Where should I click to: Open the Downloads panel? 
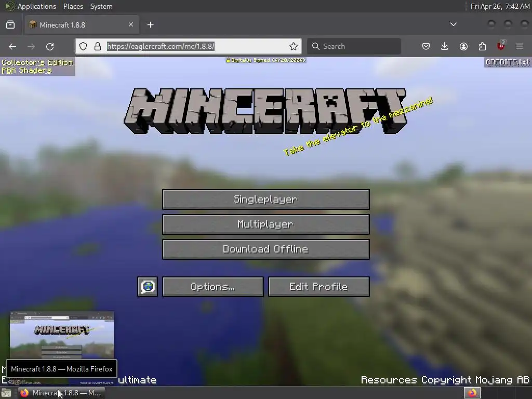tap(445, 46)
